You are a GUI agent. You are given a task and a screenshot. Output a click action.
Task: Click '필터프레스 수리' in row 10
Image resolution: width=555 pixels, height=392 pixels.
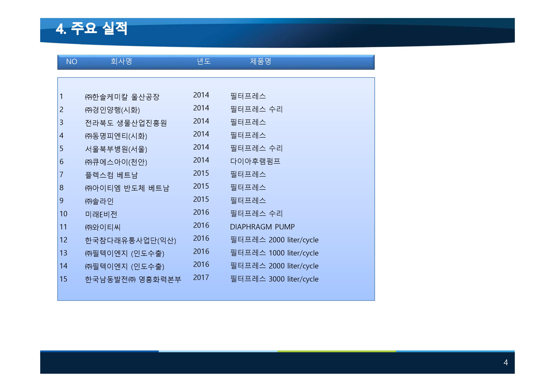pyautogui.click(x=256, y=213)
